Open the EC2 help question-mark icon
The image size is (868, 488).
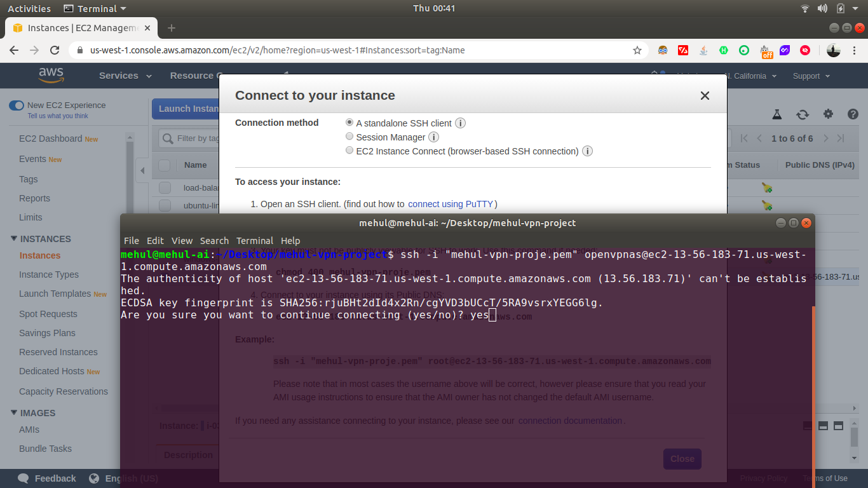853,114
